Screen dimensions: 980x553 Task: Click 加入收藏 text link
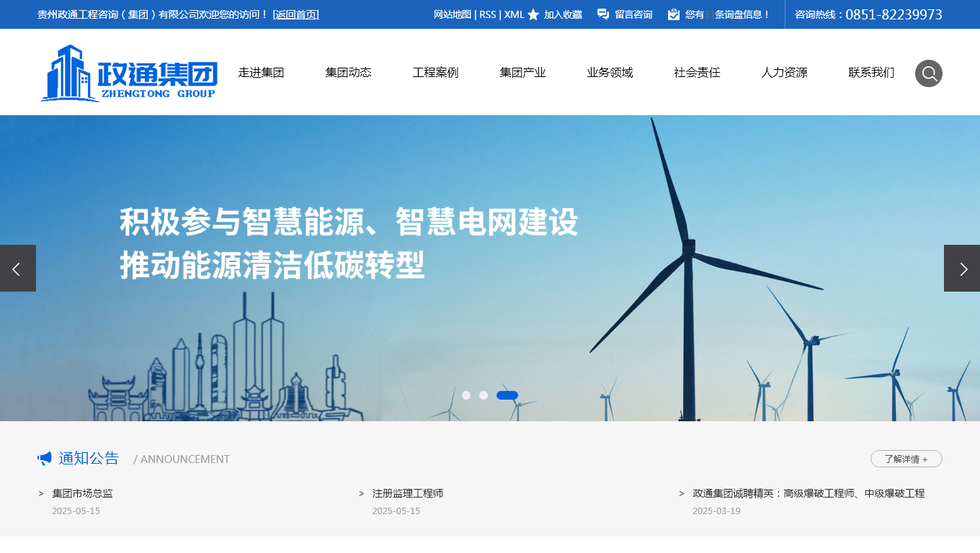click(563, 14)
